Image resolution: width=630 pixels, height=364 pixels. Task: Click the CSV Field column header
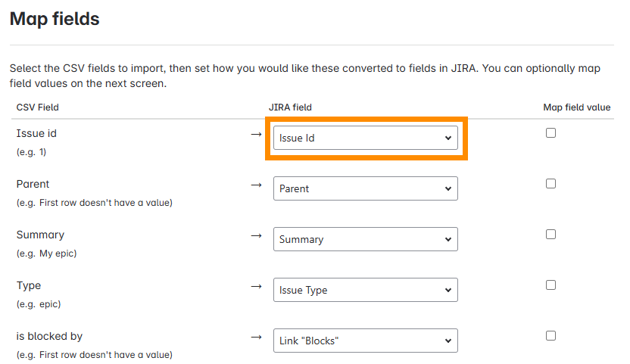click(38, 107)
